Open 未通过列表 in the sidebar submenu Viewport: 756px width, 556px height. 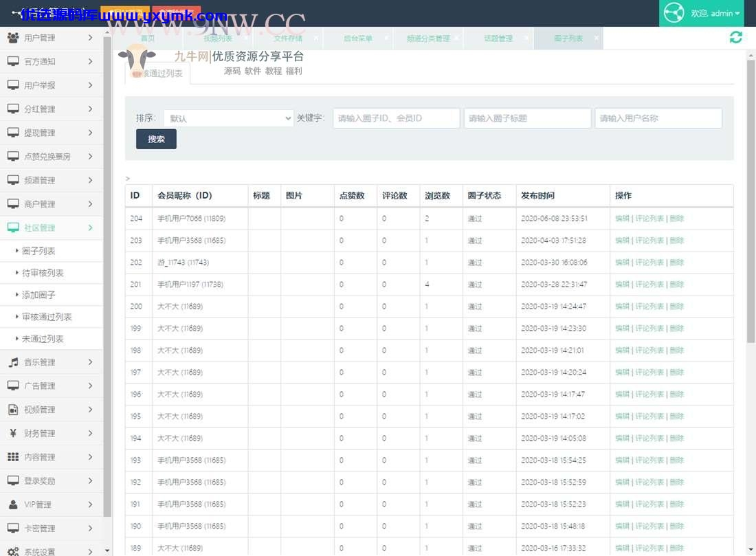(x=43, y=339)
